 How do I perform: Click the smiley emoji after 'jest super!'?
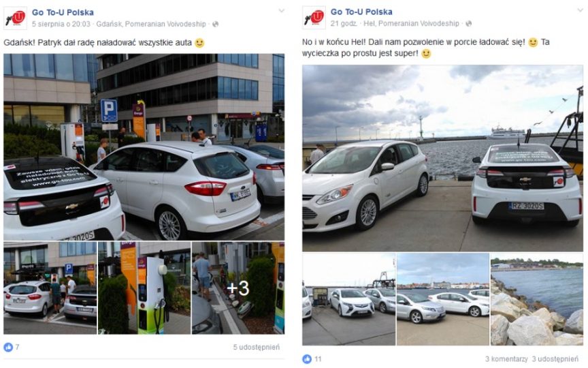coord(425,53)
